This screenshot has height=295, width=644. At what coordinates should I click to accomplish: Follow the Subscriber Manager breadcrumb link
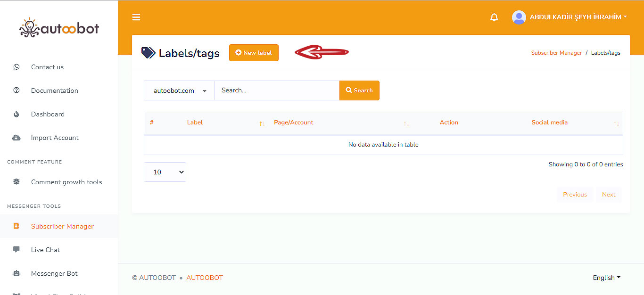click(x=556, y=53)
